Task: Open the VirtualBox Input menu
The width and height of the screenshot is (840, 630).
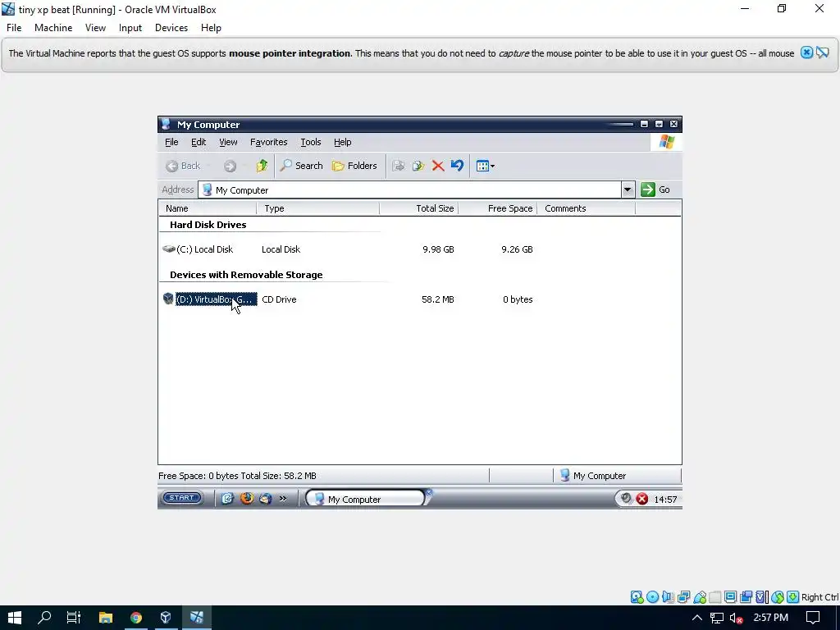Action: coord(130,28)
